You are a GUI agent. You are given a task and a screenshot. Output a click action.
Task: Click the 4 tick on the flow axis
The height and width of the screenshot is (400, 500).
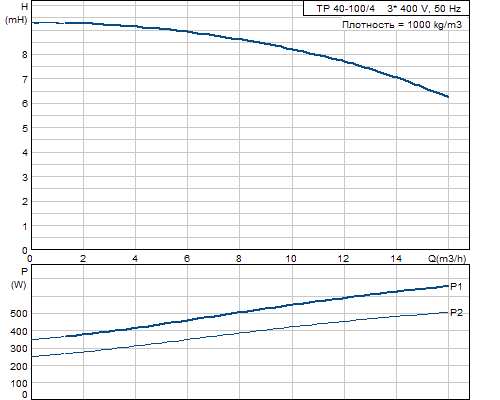pos(135,259)
